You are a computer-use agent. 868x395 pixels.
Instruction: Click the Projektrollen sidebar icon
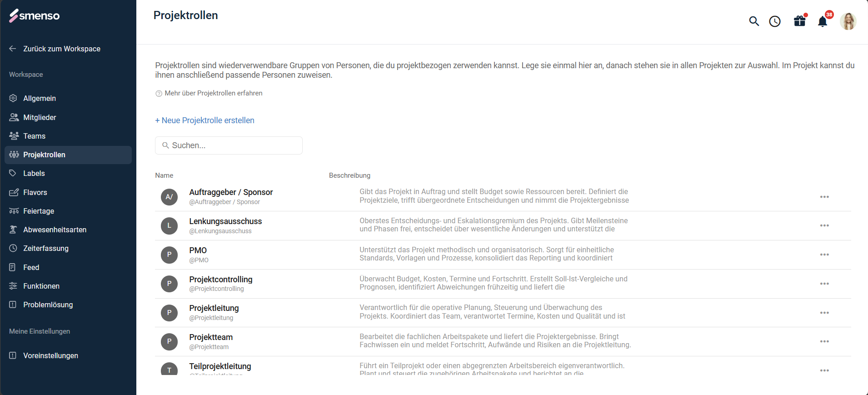pyautogui.click(x=14, y=155)
